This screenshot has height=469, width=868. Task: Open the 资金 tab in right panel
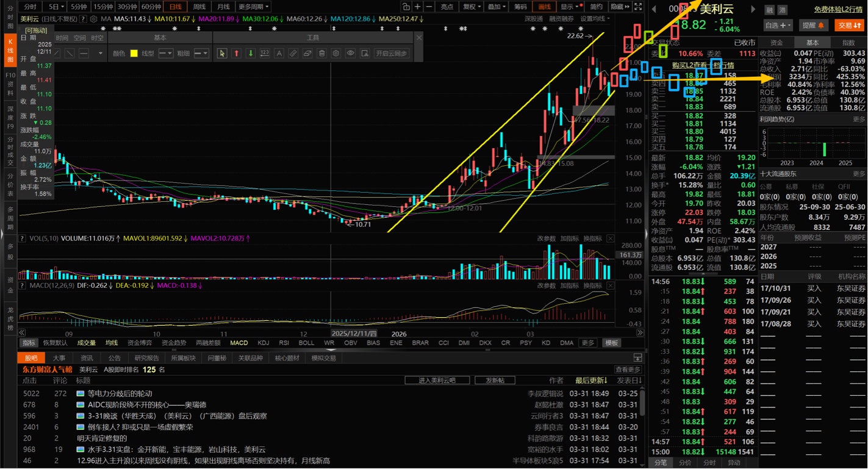(x=777, y=43)
